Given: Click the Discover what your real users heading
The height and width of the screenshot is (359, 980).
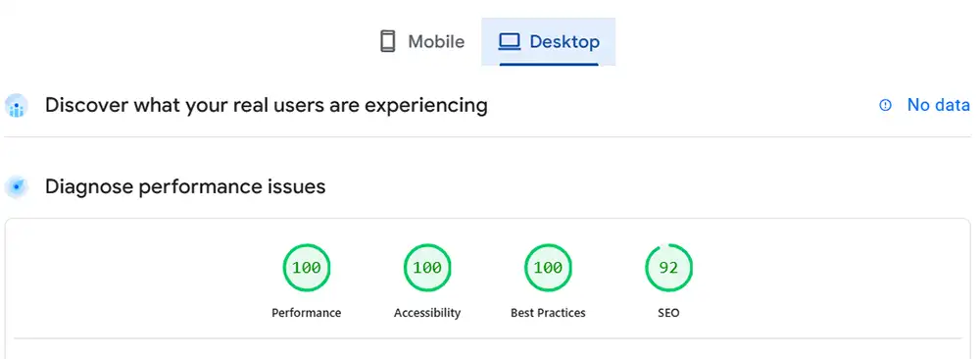Looking at the screenshot, I should [267, 105].
